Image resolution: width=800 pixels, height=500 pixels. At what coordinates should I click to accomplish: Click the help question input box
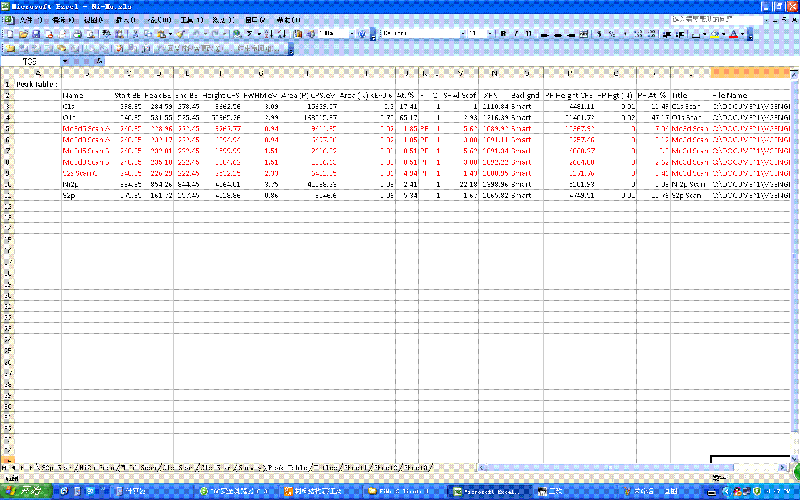click(717, 19)
